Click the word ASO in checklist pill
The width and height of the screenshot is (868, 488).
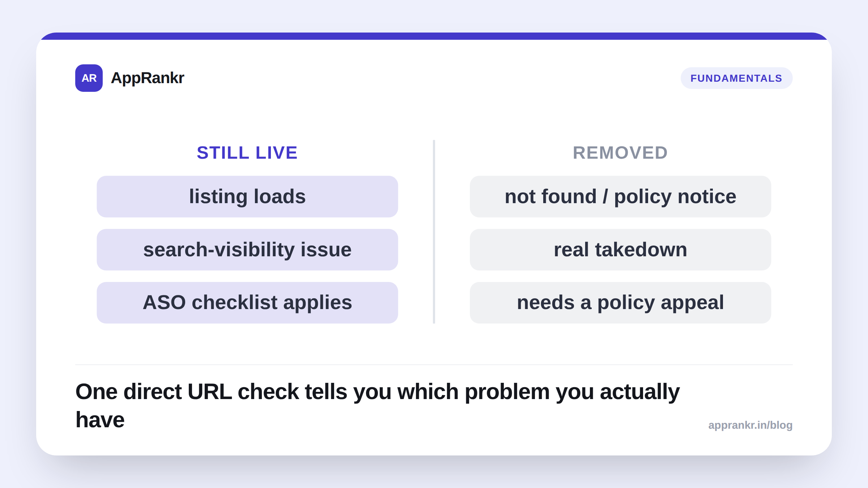(164, 303)
